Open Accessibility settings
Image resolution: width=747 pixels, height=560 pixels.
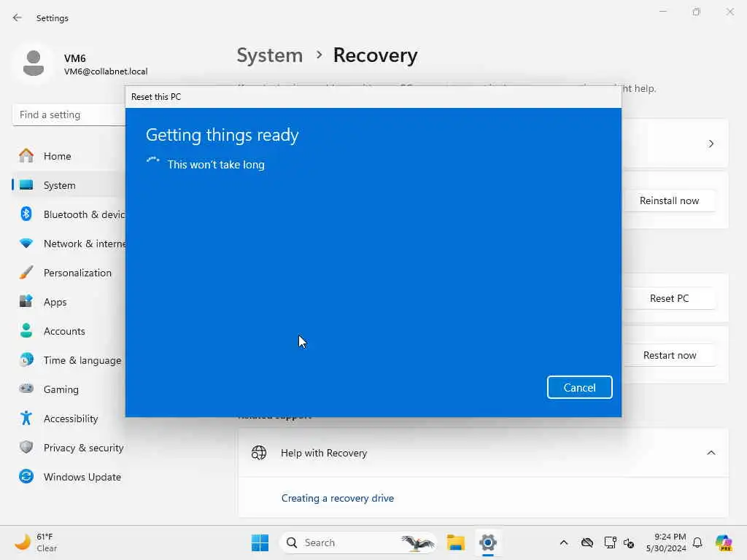pyautogui.click(x=69, y=419)
